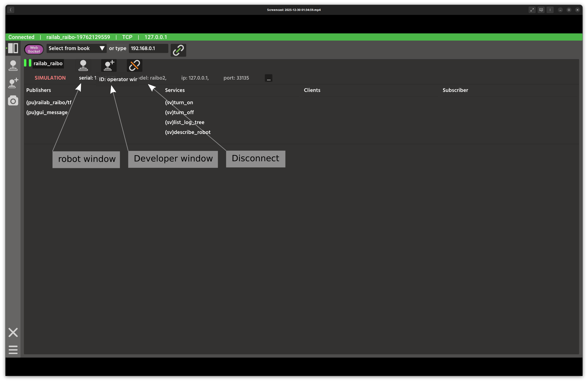588x382 pixels.
Task: Click the railab_raibo robot name label
Action: tap(48, 64)
